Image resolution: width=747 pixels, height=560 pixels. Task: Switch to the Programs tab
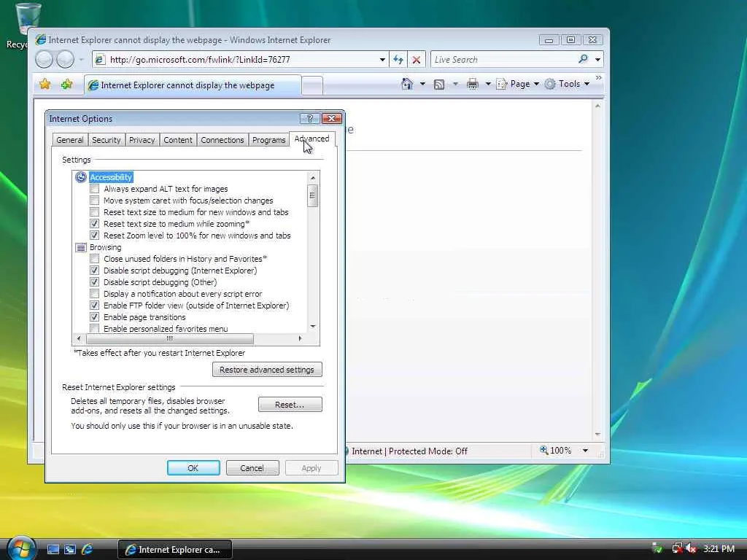point(268,140)
